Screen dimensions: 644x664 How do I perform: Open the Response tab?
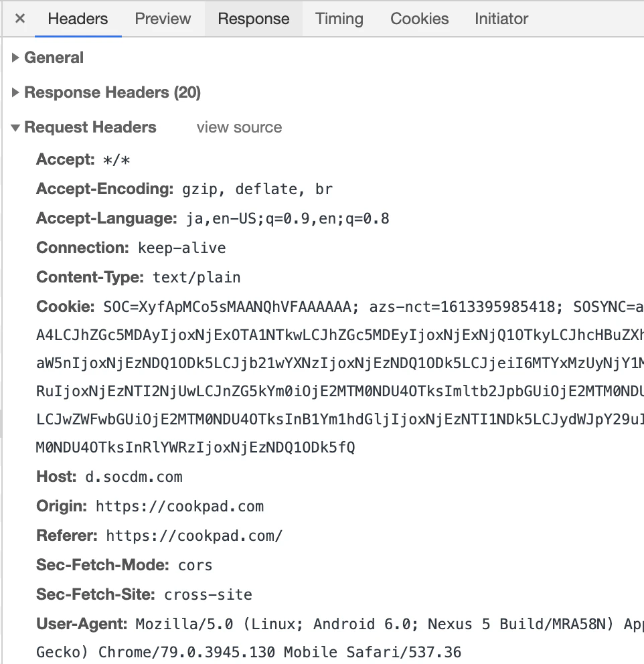pos(254,19)
